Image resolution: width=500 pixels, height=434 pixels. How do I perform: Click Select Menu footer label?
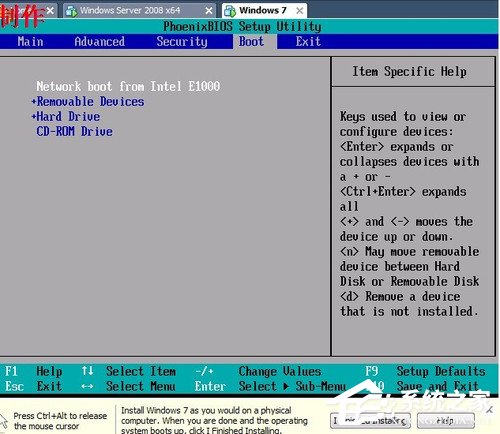[x=141, y=386]
